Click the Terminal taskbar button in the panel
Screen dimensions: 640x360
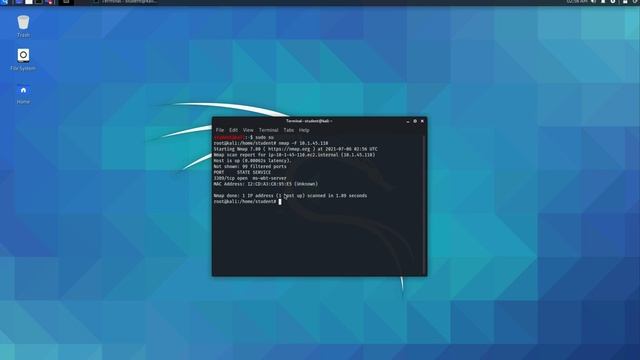pyautogui.click(x=125, y=2)
